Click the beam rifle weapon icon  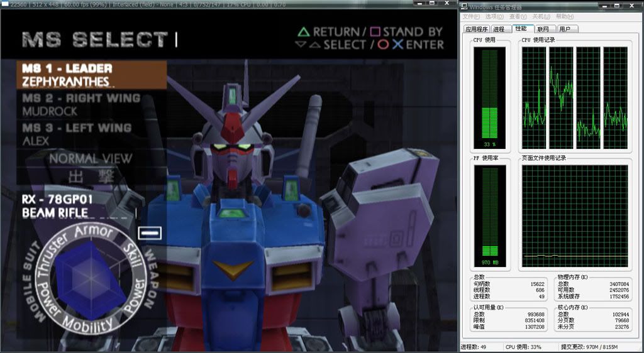tap(150, 233)
